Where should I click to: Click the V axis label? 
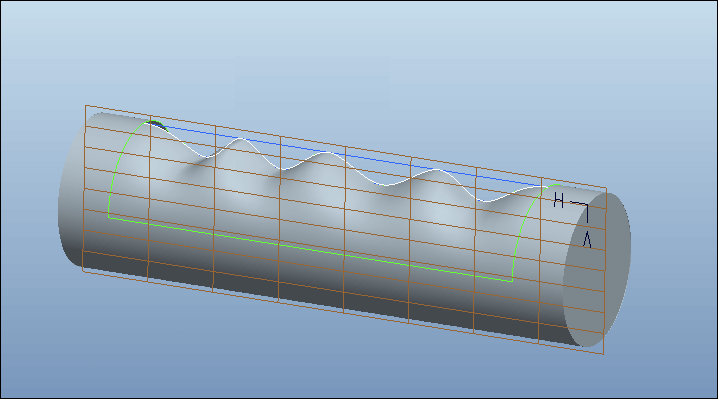pyautogui.click(x=587, y=239)
